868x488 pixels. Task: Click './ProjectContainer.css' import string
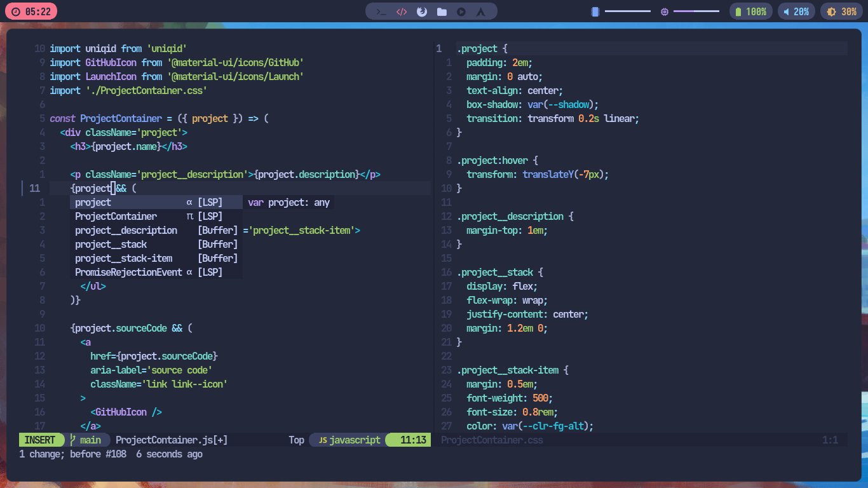point(146,90)
